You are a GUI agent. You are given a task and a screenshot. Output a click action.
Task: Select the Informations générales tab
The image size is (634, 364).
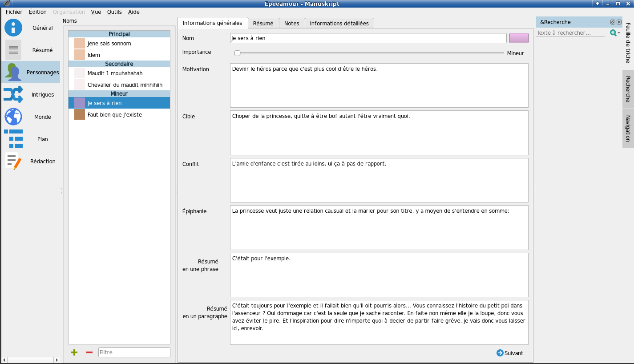coord(213,23)
